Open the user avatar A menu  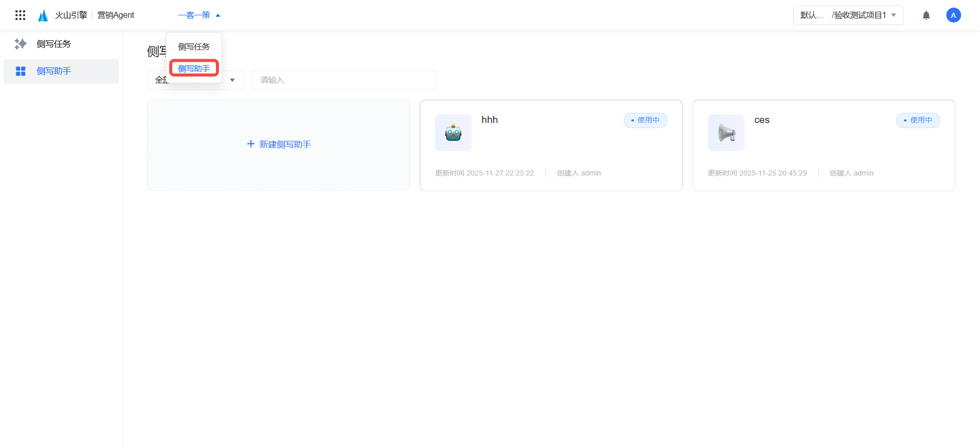point(953,15)
